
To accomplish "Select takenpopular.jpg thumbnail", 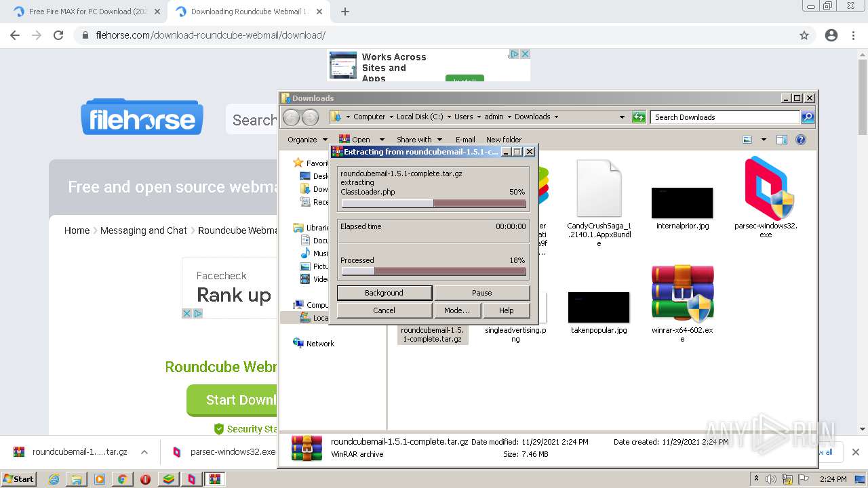I will [599, 307].
